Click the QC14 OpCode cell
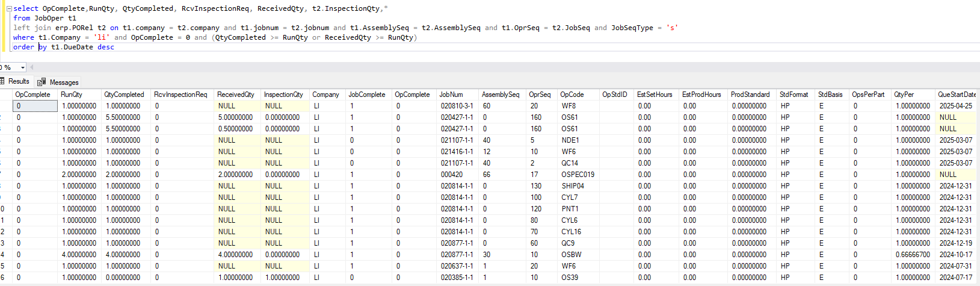980x286 pixels. (x=578, y=163)
